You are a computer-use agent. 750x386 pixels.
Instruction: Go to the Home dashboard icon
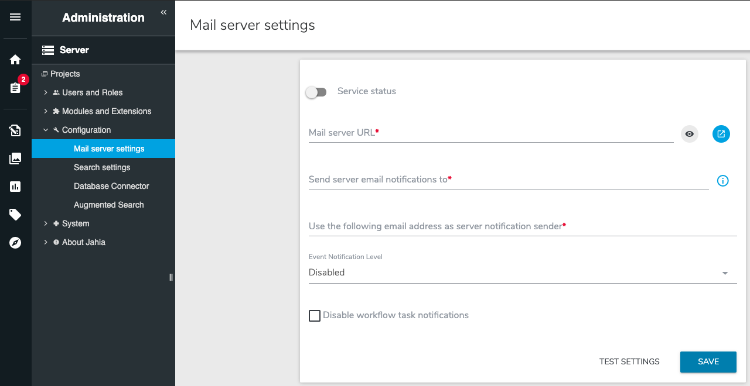point(15,60)
